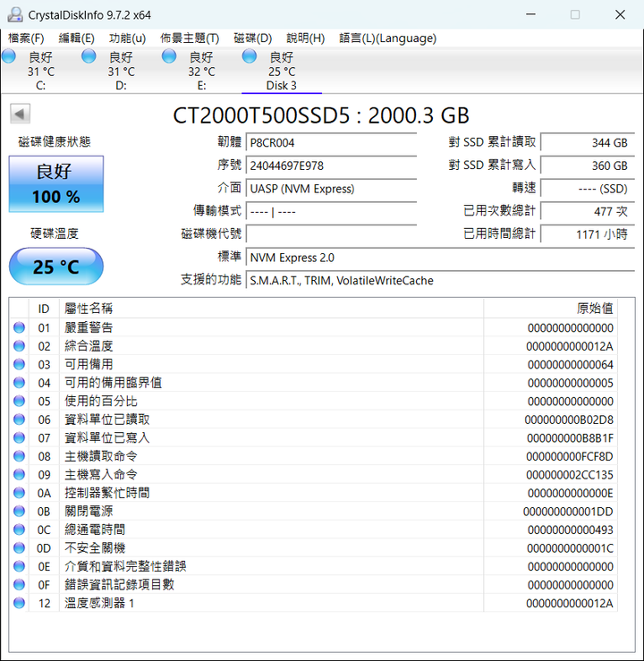Click the 韌體 firmware field P8CR004

point(331,142)
